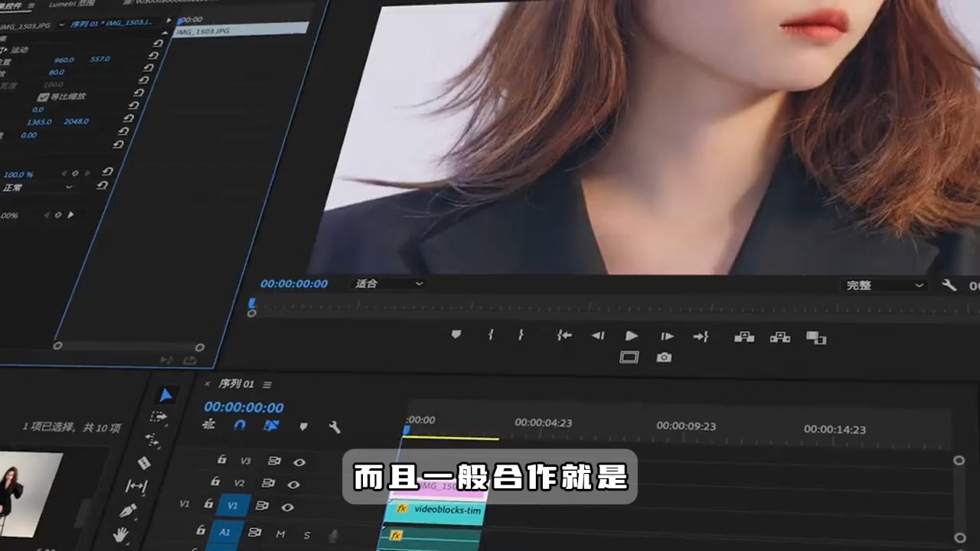Open the 适合 zoom level dropdown
This screenshot has height=551, width=980.
pyautogui.click(x=389, y=284)
